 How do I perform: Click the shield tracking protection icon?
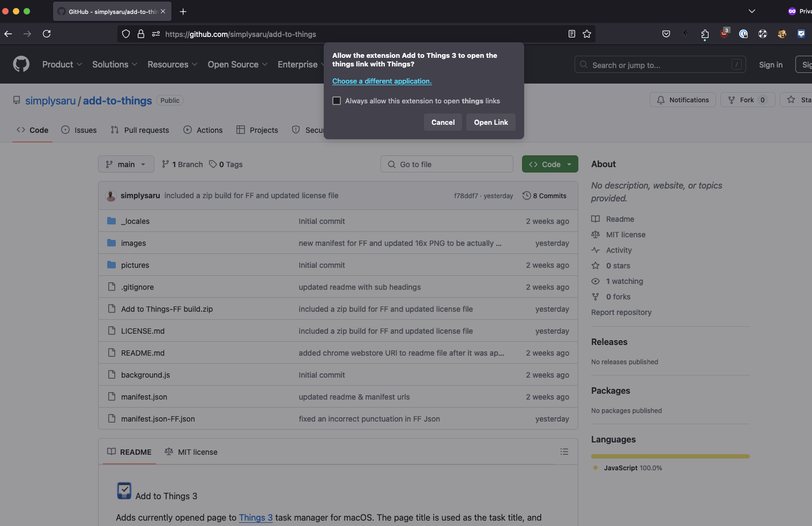[x=126, y=34]
